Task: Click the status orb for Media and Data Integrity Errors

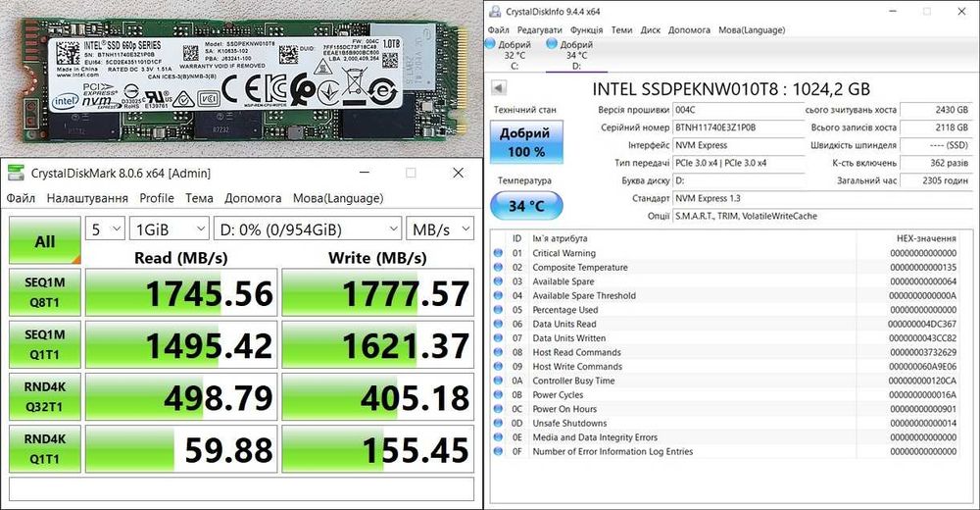Action: (498, 437)
